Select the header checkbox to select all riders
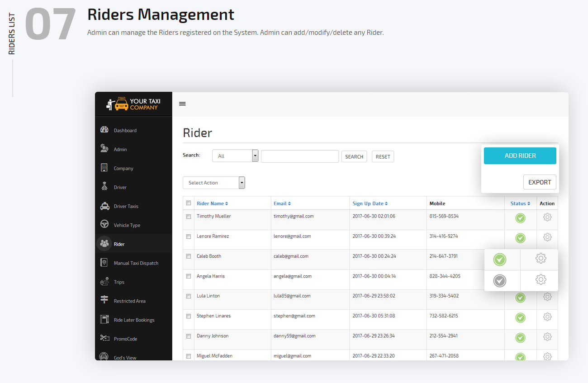This screenshot has height=383, width=588. 189,203
